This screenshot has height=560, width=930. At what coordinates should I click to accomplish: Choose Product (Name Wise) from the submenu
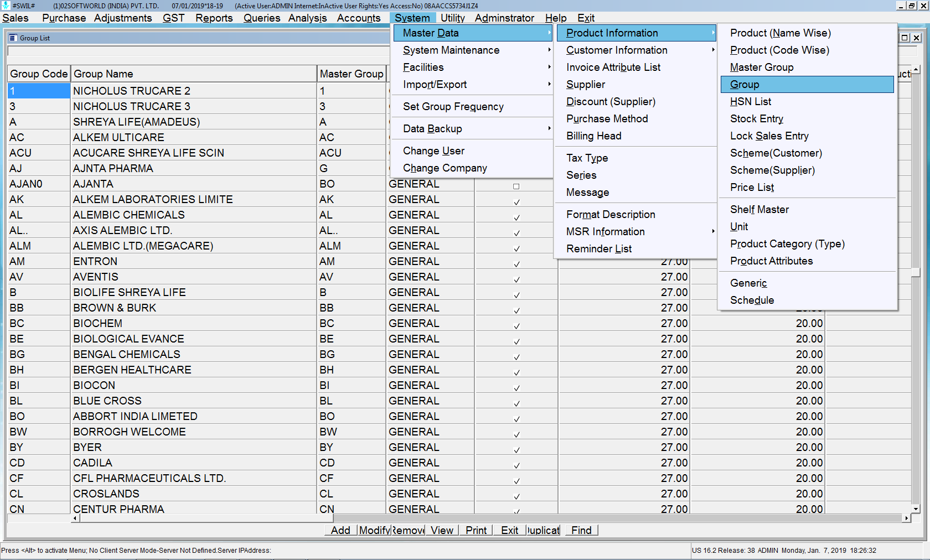[807, 33]
